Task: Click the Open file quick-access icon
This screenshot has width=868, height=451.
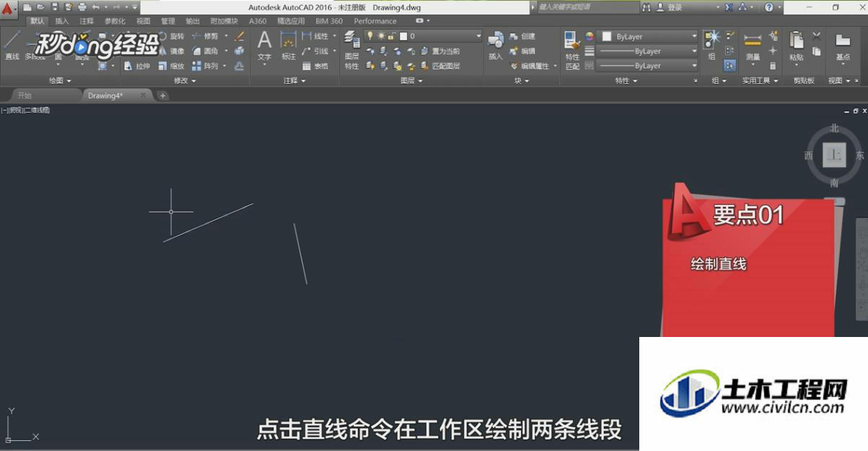Action: click(x=41, y=7)
